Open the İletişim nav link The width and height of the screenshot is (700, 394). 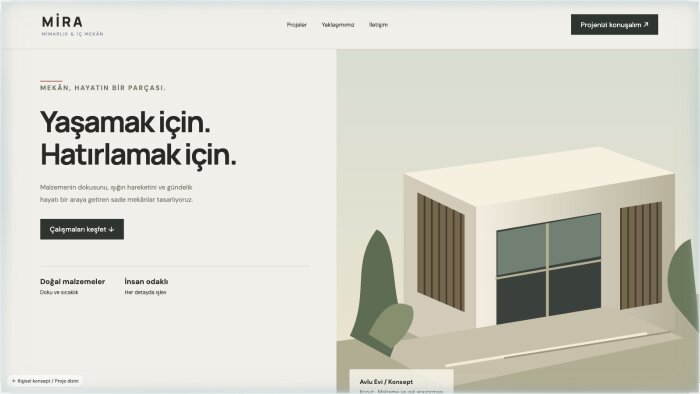point(378,25)
